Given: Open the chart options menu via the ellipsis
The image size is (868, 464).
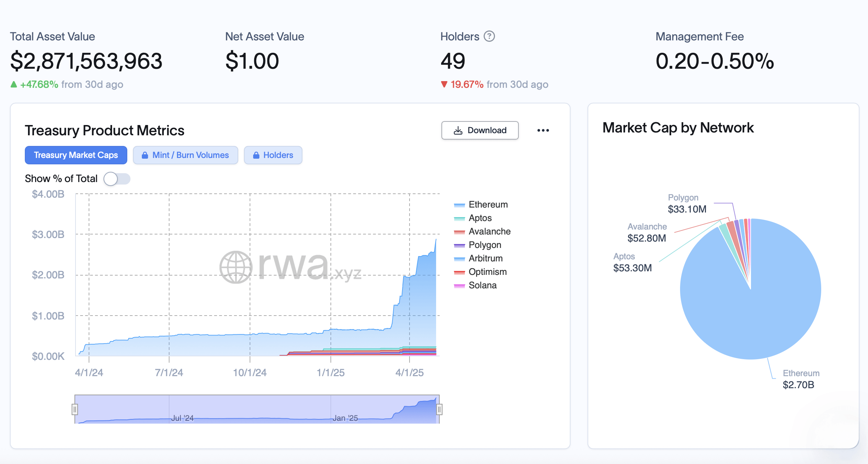Looking at the screenshot, I should point(543,130).
